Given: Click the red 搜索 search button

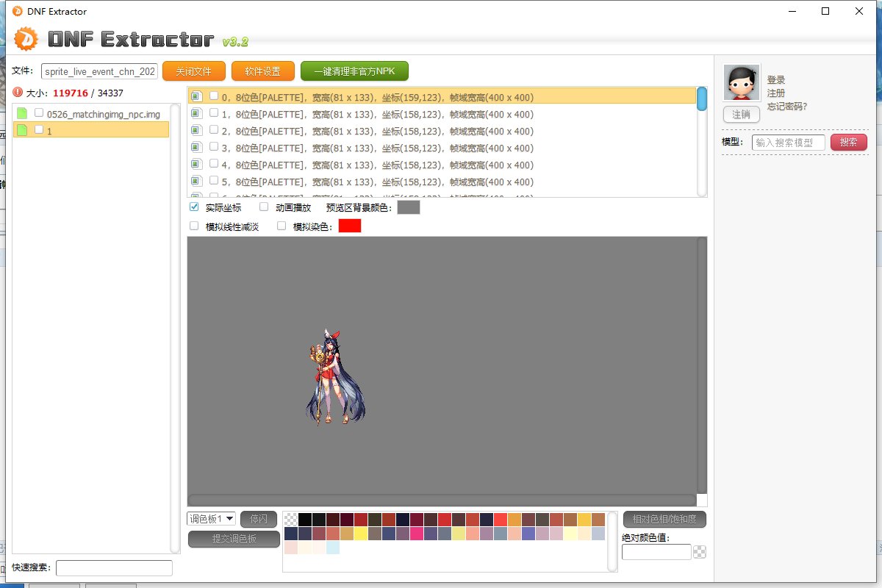Looking at the screenshot, I should pos(849,142).
